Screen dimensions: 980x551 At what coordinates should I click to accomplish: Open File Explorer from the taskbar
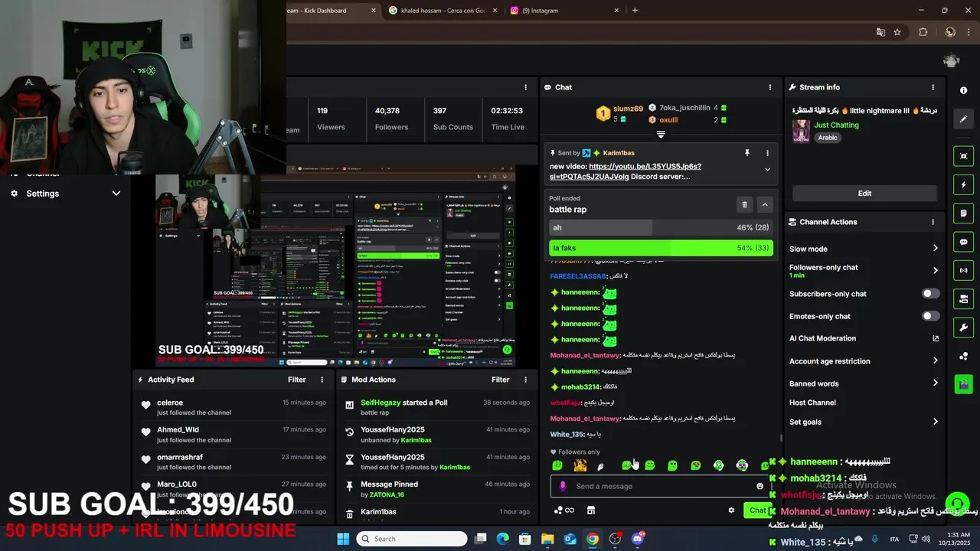(547, 539)
